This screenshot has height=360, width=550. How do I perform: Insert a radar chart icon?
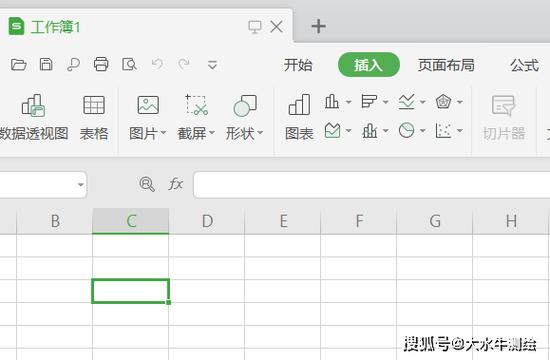click(x=443, y=102)
